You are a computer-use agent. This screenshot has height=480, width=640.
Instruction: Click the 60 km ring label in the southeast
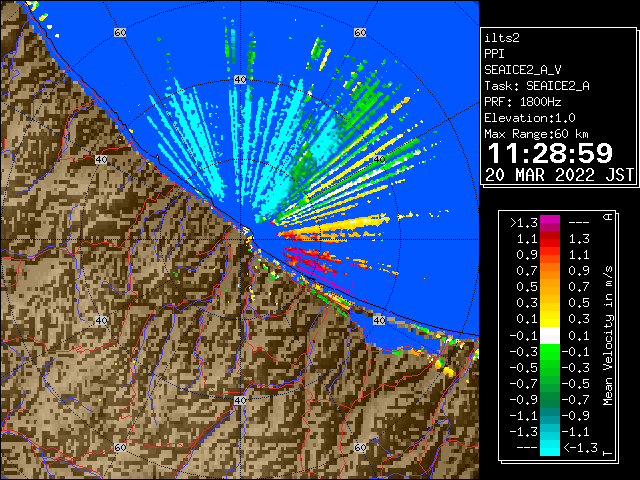(360, 447)
